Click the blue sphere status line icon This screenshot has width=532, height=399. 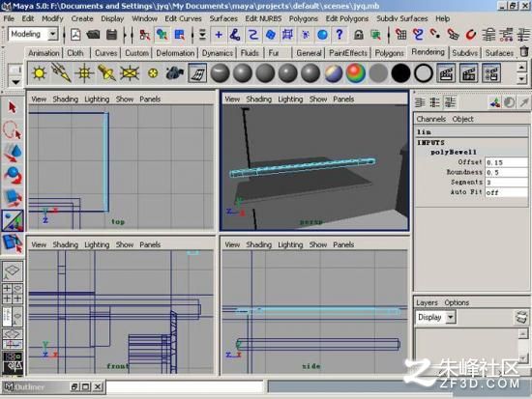pos(322,34)
